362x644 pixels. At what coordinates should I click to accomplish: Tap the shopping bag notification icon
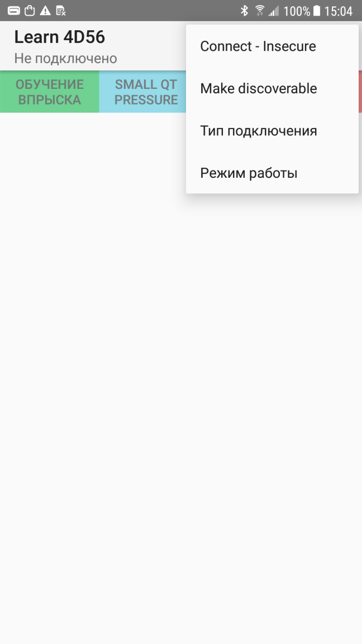(x=30, y=11)
